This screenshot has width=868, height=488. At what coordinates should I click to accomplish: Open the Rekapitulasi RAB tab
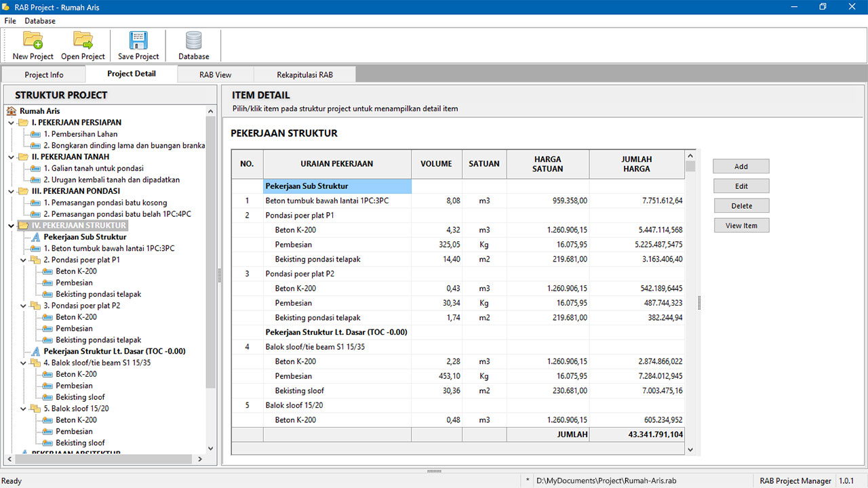(304, 75)
